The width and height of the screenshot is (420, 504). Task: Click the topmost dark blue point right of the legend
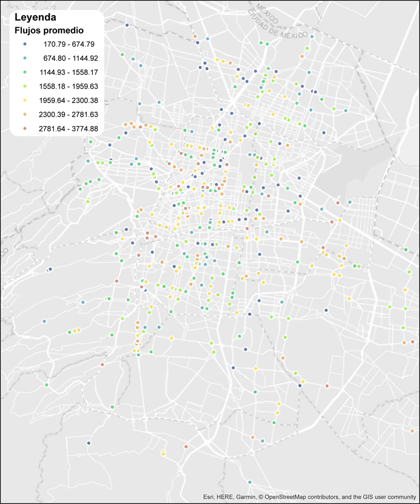(x=126, y=25)
